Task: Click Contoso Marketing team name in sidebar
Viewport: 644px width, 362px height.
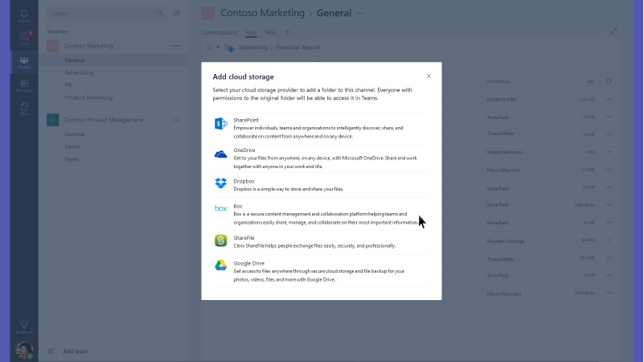Action: pos(88,46)
